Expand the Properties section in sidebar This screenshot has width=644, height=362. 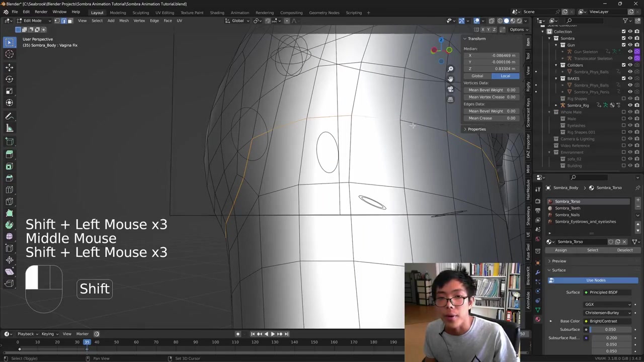click(476, 129)
